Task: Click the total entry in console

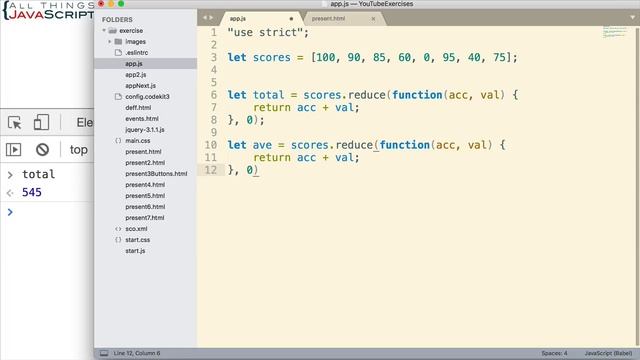Action: (38, 174)
